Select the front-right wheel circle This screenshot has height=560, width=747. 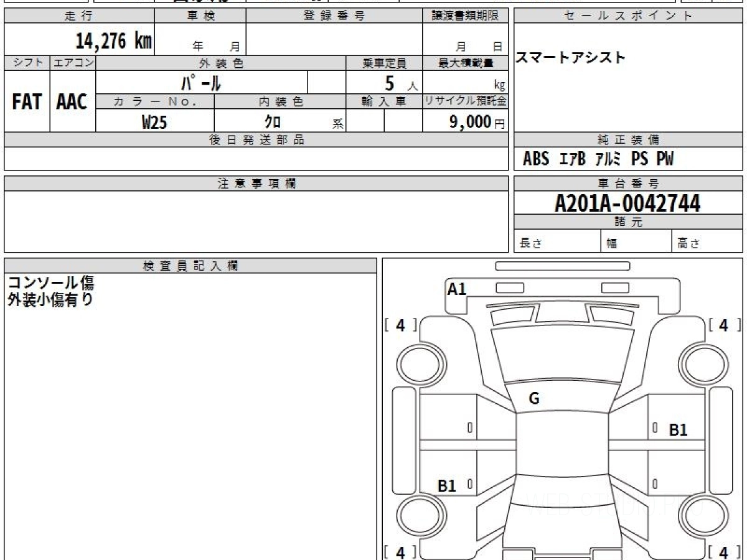tap(702, 363)
